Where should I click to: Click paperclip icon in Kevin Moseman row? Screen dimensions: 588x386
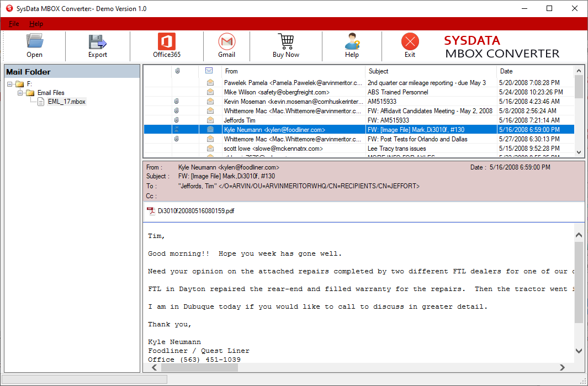[176, 101]
